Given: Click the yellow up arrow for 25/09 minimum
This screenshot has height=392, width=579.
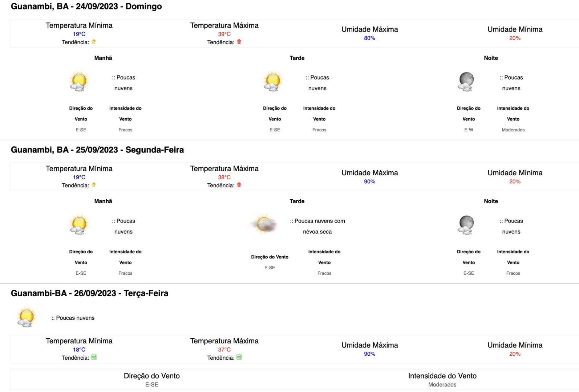Looking at the screenshot, I should 94,185.
